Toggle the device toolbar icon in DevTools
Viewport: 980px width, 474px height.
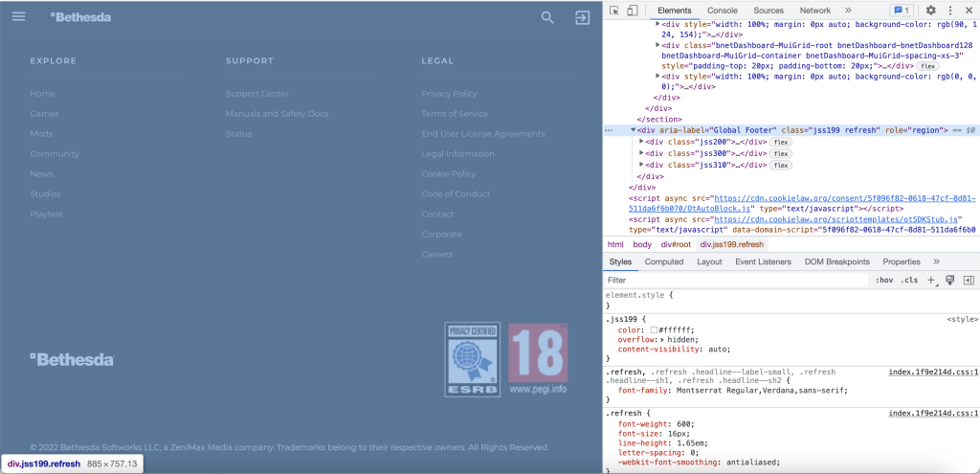click(633, 10)
